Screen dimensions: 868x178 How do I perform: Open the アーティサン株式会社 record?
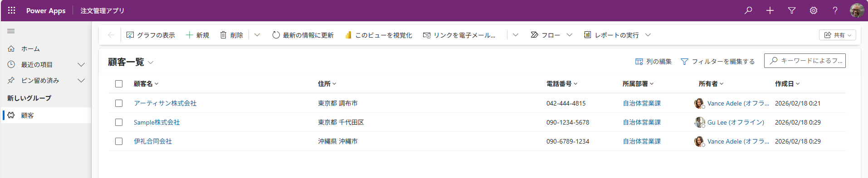(x=165, y=103)
